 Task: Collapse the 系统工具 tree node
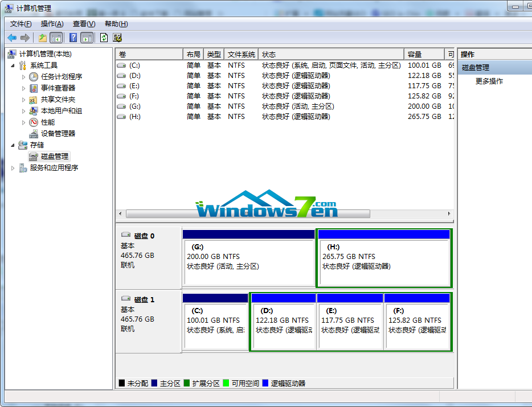point(14,65)
